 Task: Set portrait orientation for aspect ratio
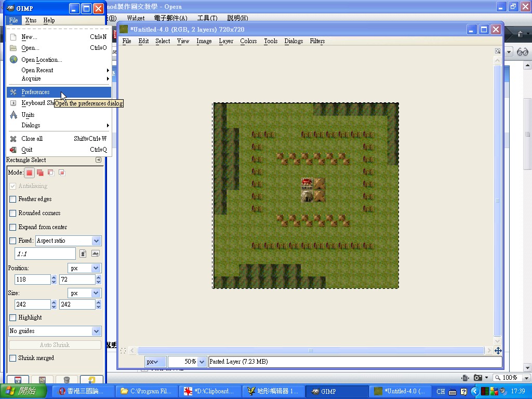(x=83, y=254)
